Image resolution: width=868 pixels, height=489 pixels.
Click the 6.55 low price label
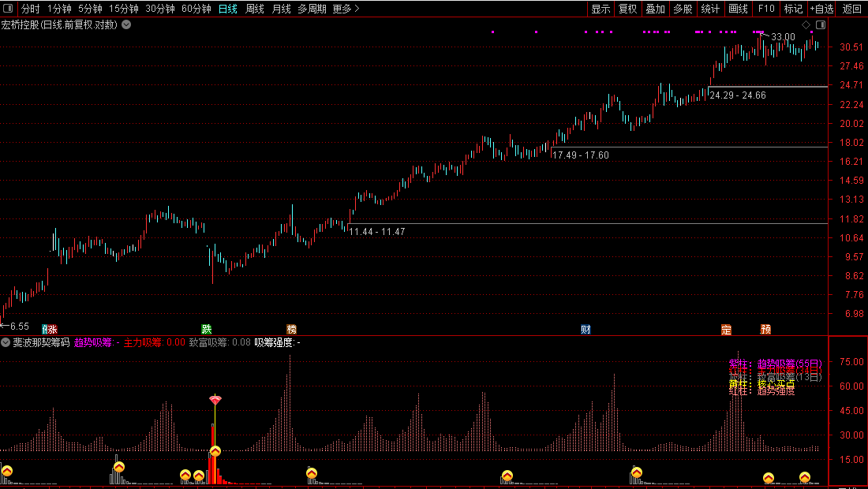point(20,327)
